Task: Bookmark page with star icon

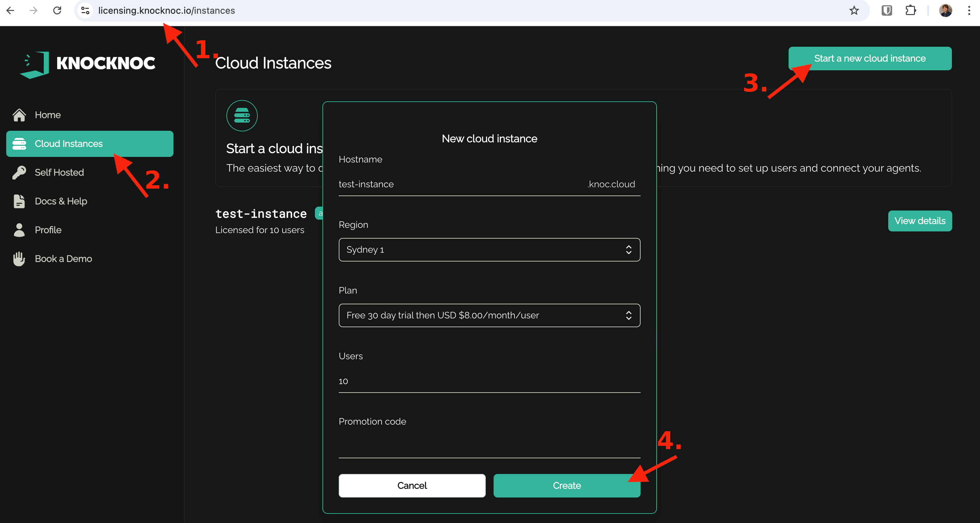Action: pos(854,11)
